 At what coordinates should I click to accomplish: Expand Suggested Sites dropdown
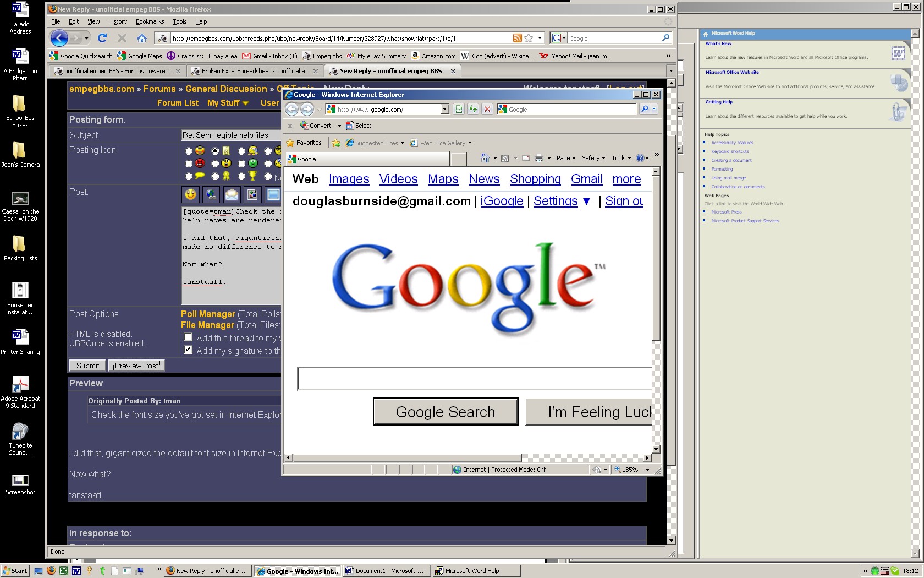(402, 143)
